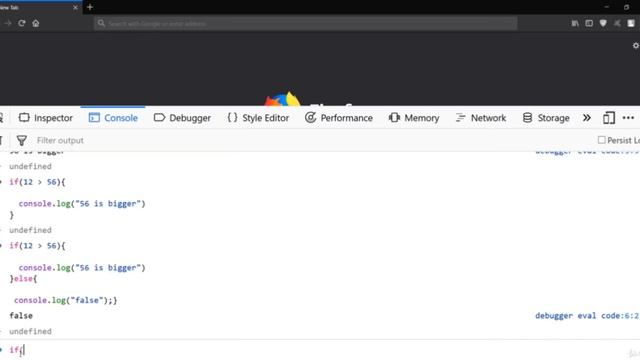Click the }else{ code line
The image size is (640, 360).
23,279
